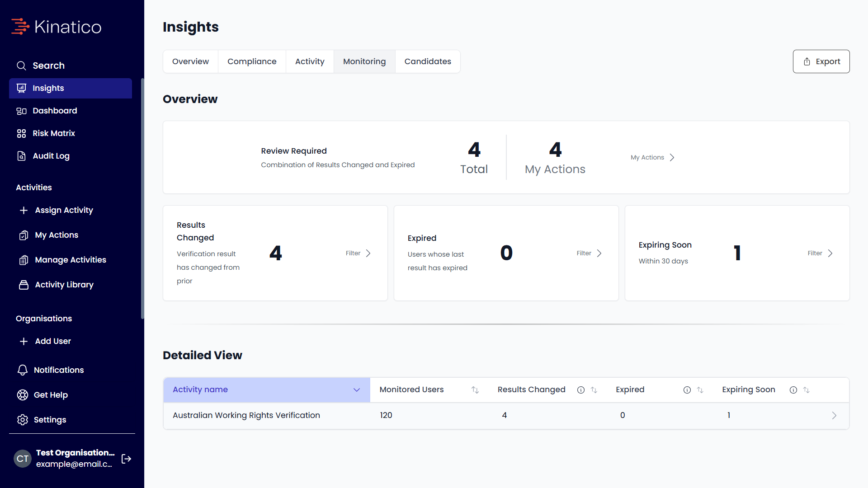The image size is (868, 488).
Task: Expand the Activity name dropdown chevron
Action: [x=357, y=390]
